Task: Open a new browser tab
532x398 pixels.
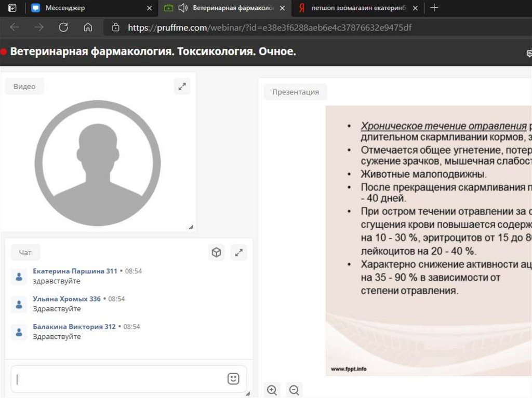Action: coord(434,8)
